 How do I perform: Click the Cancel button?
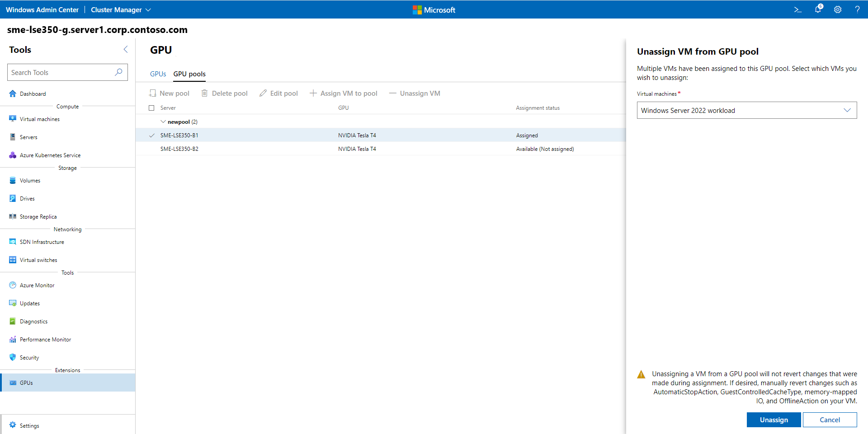click(x=830, y=420)
